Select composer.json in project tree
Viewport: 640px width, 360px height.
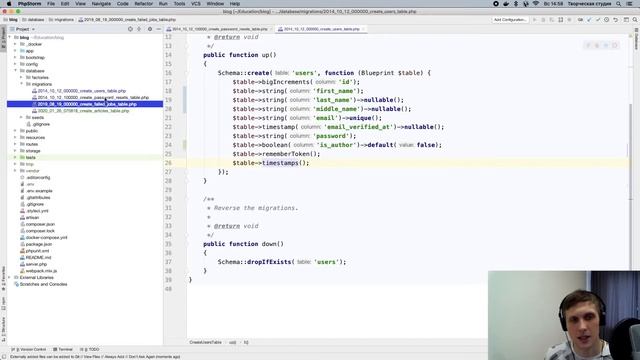[x=40, y=224]
